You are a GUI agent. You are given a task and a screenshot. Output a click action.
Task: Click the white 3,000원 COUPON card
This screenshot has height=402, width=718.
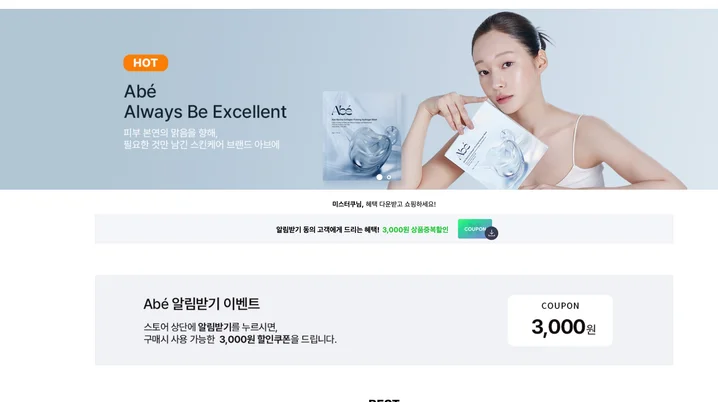(x=560, y=321)
